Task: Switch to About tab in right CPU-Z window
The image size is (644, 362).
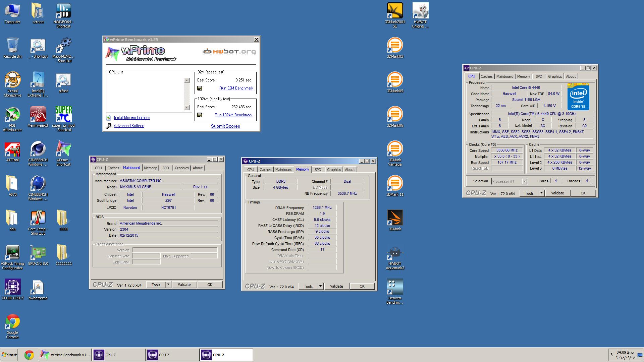Action: tap(571, 76)
